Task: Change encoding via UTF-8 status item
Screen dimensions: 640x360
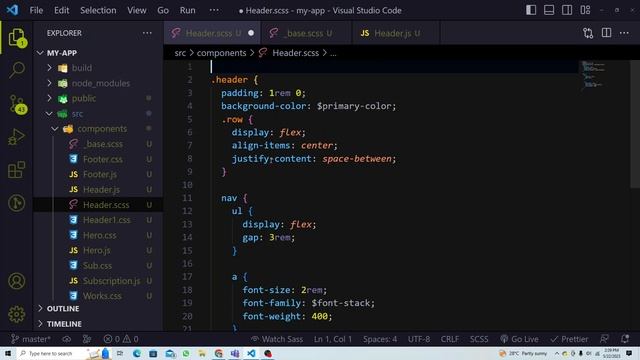Action: [419, 339]
